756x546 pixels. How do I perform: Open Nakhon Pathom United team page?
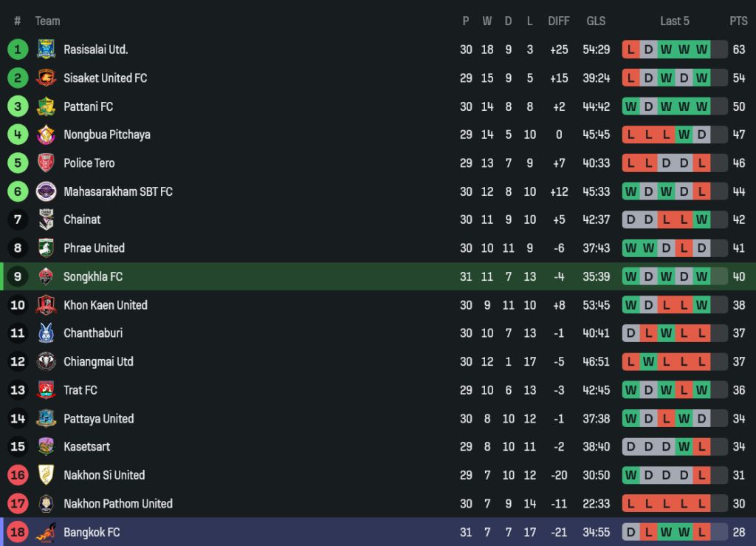[x=118, y=504]
